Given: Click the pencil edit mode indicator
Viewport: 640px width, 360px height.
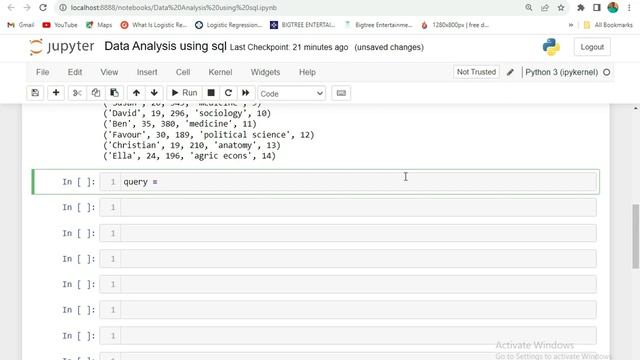Looking at the screenshot, I should pos(510,72).
